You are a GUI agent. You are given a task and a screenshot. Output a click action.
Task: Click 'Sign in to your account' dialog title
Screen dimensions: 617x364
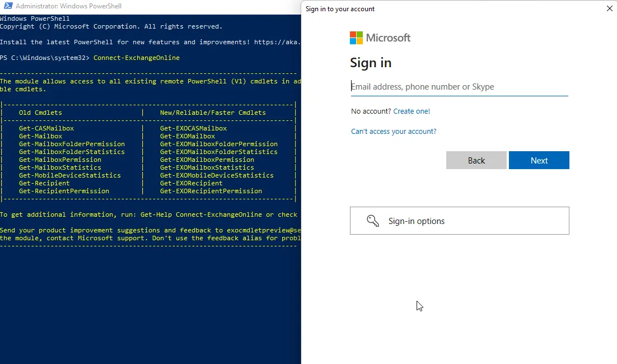(340, 8)
